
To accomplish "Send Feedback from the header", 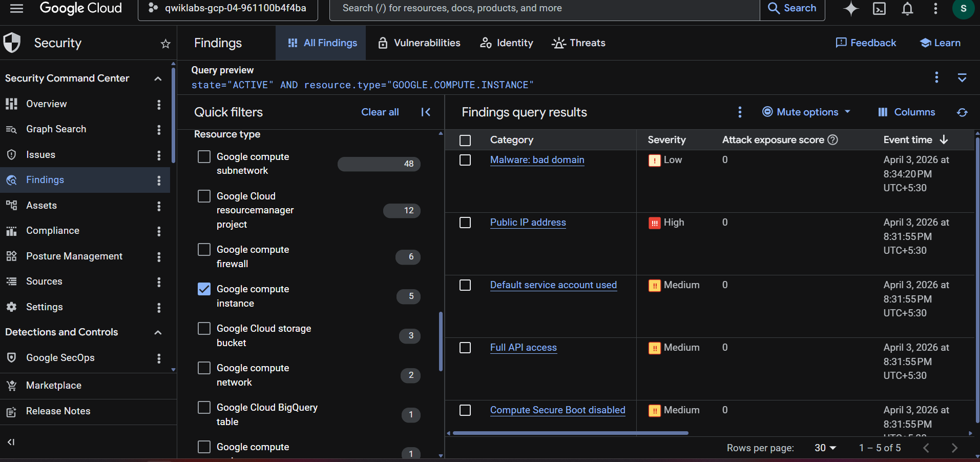I will tap(866, 43).
